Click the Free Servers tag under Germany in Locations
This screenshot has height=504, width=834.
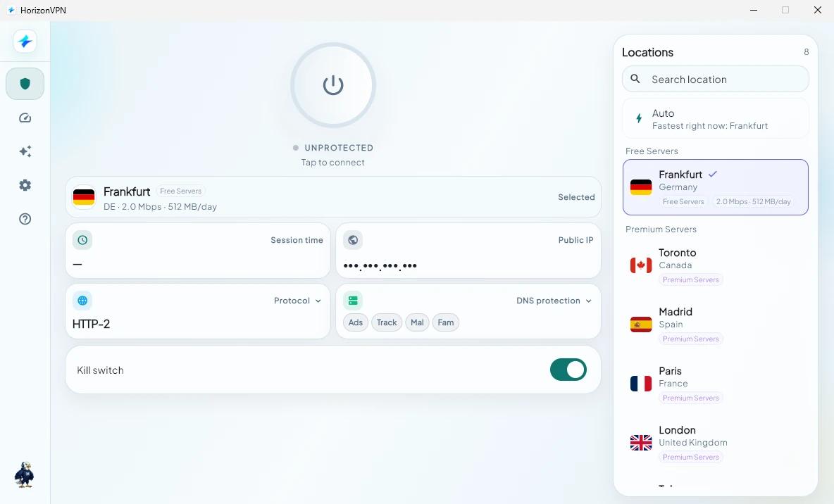pyautogui.click(x=683, y=201)
